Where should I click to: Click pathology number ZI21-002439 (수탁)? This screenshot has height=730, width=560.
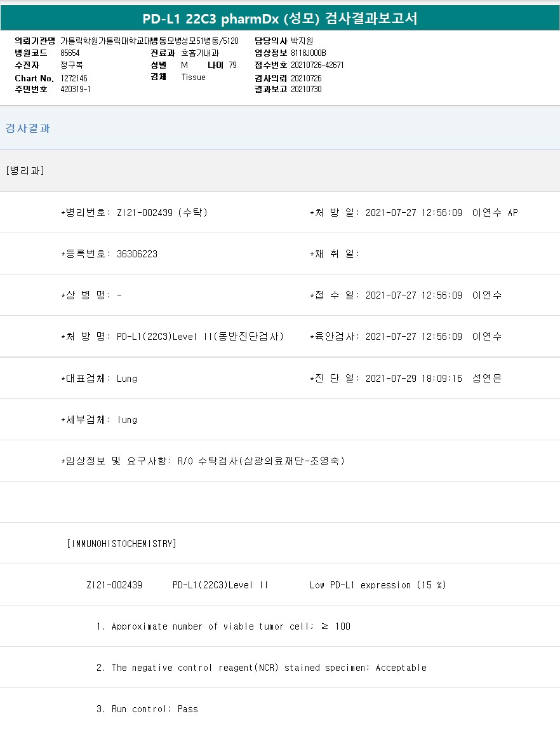162,213
